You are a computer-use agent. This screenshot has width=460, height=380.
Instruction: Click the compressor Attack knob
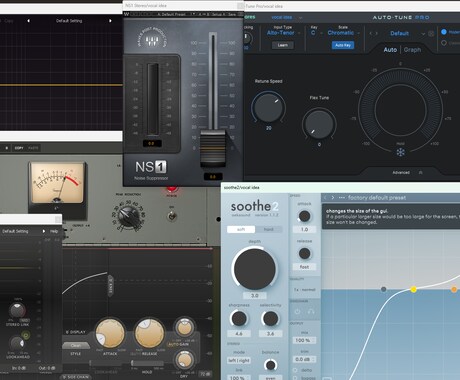click(x=110, y=333)
